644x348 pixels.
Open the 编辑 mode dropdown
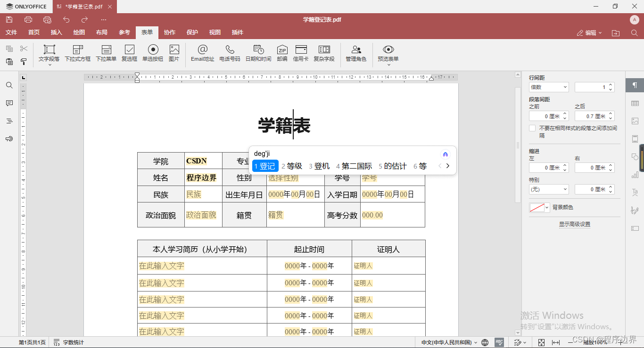[x=589, y=33]
